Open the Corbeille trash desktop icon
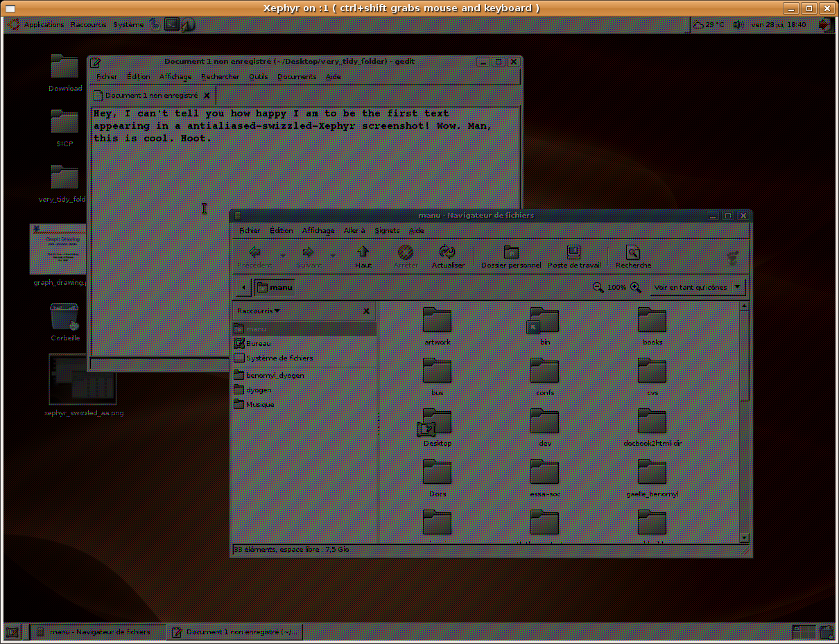This screenshot has height=644, width=839. click(x=65, y=319)
